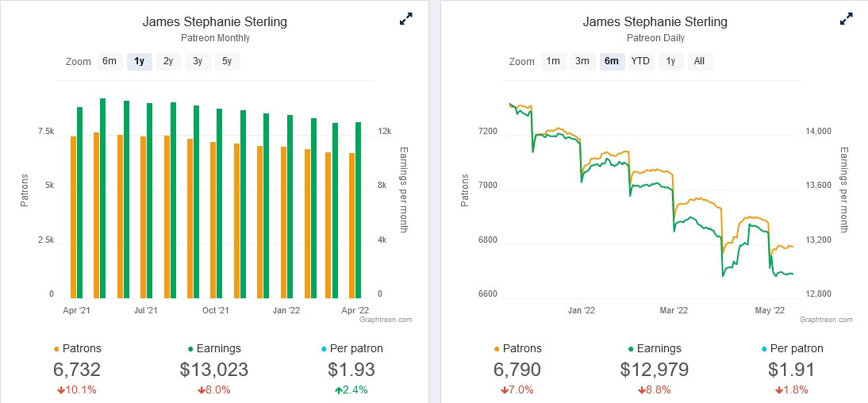Click the Apr '21 orange patrons bar
Image resolution: width=868 pixels, height=403 pixels.
[73, 217]
